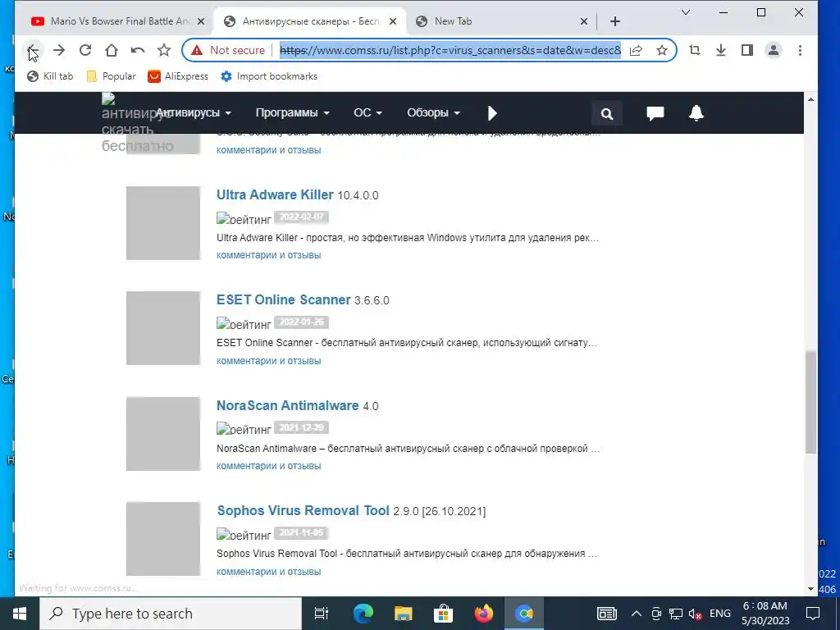The width and height of the screenshot is (840, 630).
Task: Close the Mario Vs Bowser tab
Action: coord(201,21)
